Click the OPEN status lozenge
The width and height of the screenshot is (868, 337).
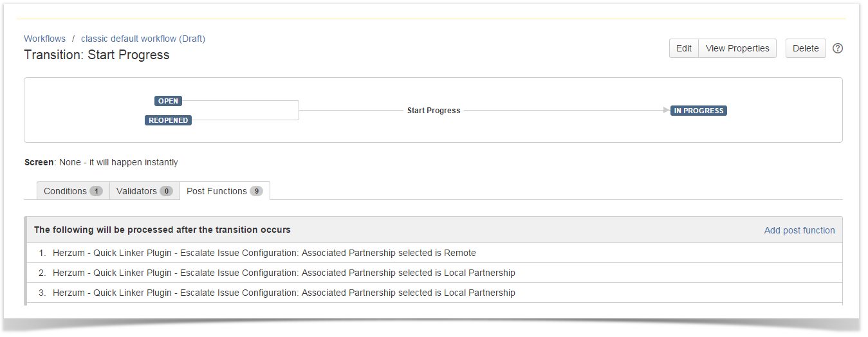tap(168, 101)
